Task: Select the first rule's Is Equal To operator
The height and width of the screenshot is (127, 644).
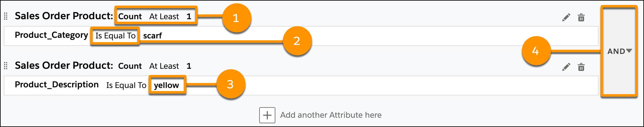Action: [x=115, y=36]
